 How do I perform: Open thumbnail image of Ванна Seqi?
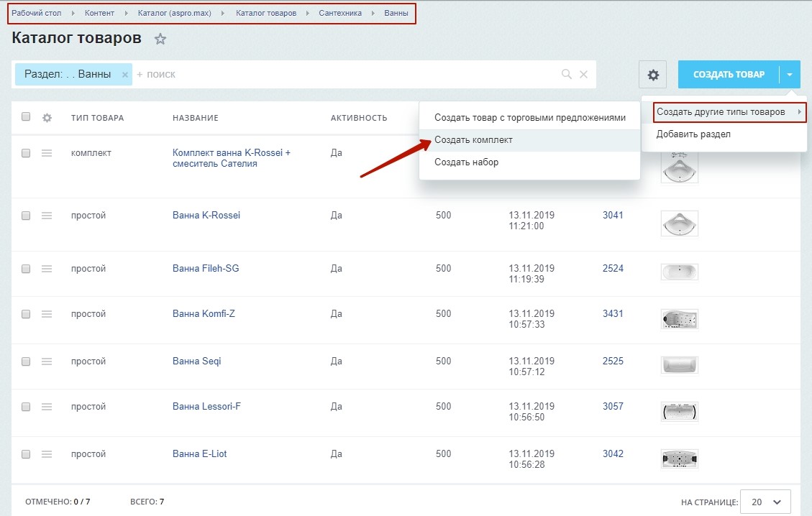(680, 365)
